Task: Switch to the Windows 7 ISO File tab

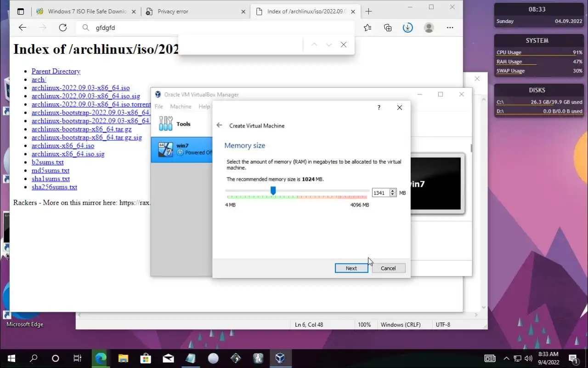Action: [x=86, y=11]
